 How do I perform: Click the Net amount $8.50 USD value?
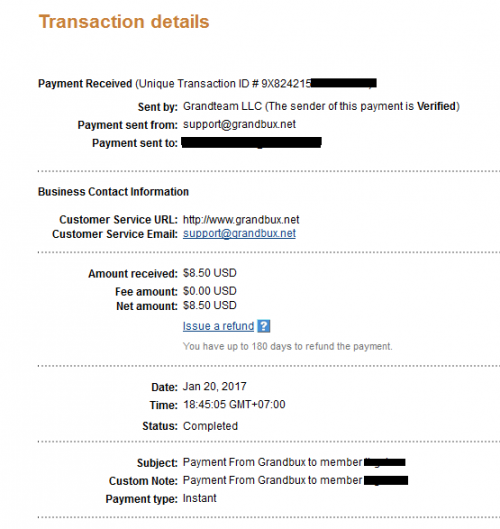pyautogui.click(x=210, y=305)
